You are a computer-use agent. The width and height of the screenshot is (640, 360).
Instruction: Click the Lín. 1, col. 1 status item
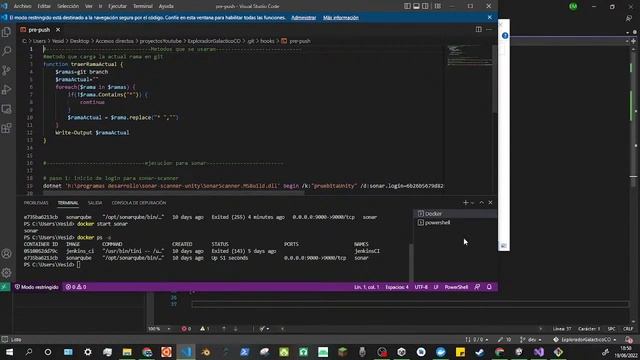pyautogui.click(x=367, y=287)
